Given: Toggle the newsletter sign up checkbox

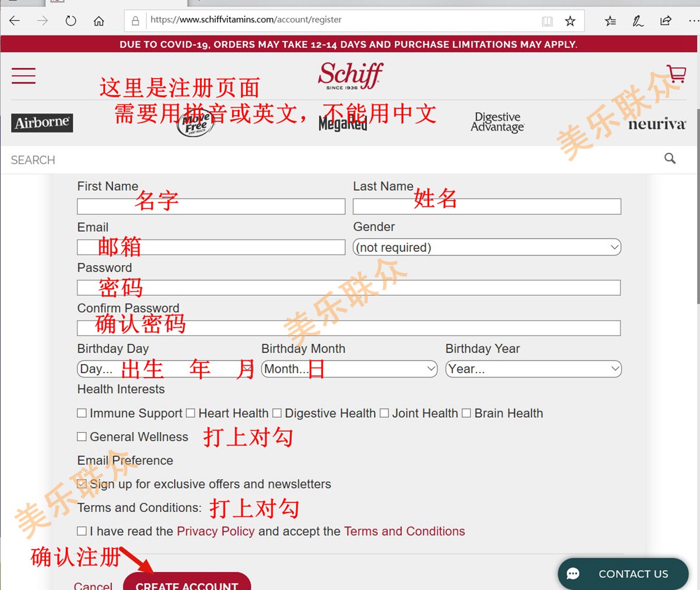Looking at the screenshot, I should [x=82, y=484].
